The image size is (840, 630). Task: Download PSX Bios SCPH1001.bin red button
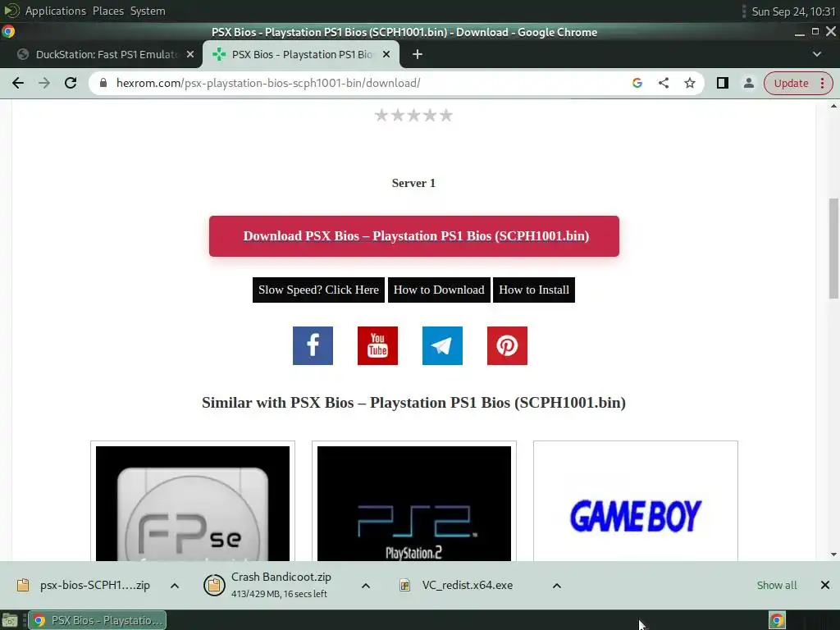click(x=414, y=236)
